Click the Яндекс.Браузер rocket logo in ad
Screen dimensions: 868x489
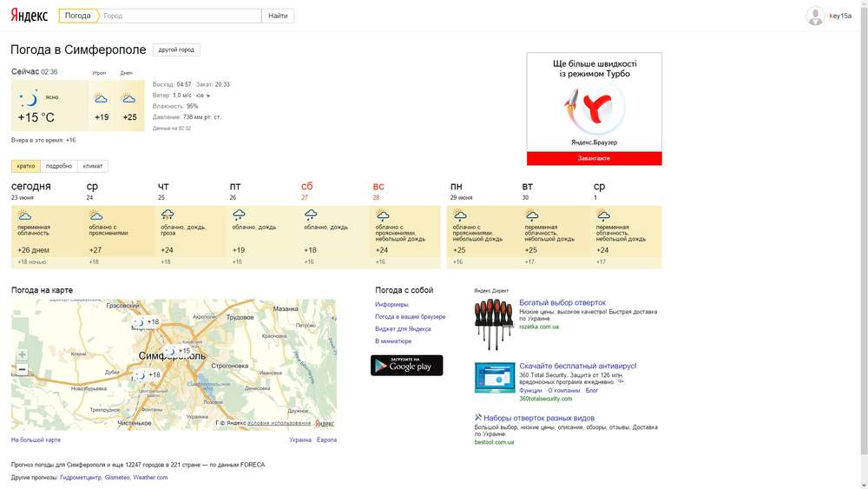click(x=594, y=108)
